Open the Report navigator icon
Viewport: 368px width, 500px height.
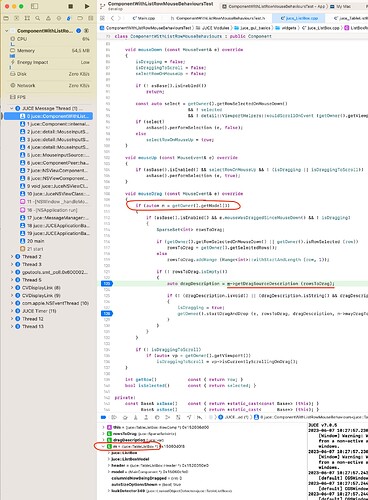pyautogui.click(x=90, y=18)
